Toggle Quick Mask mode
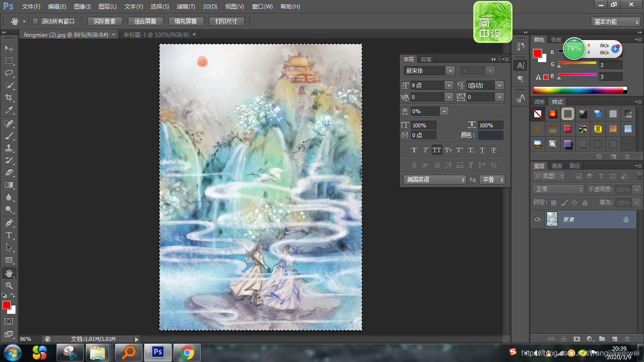The height and width of the screenshot is (362, 644). [9, 321]
